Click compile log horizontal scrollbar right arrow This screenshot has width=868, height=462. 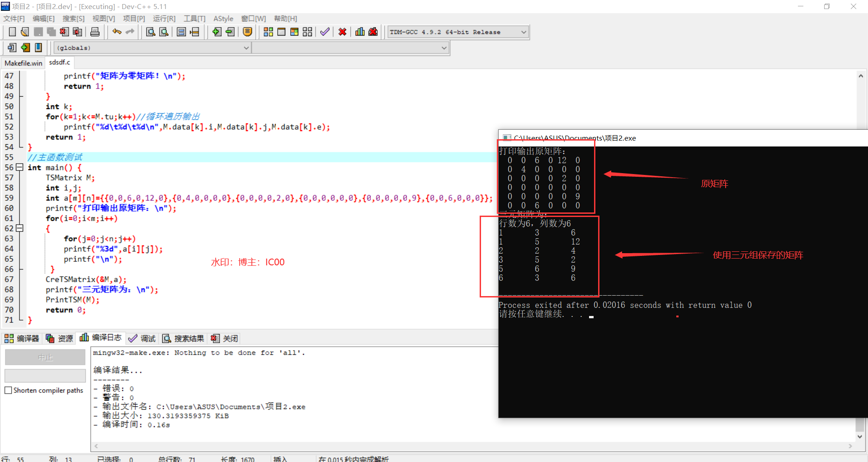(x=850, y=446)
